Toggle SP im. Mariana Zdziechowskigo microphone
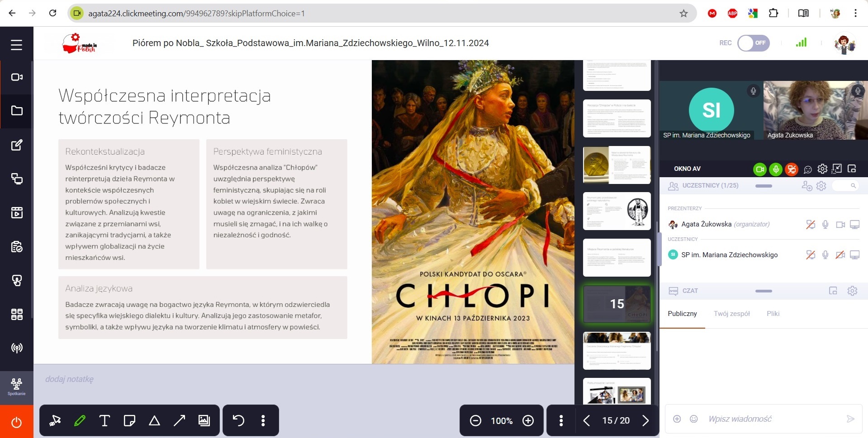Viewport: 868px width, 438px height. click(x=825, y=255)
